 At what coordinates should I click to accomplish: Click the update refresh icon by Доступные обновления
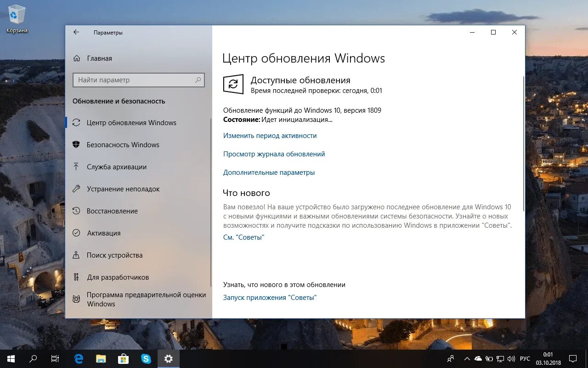[233, 84]
